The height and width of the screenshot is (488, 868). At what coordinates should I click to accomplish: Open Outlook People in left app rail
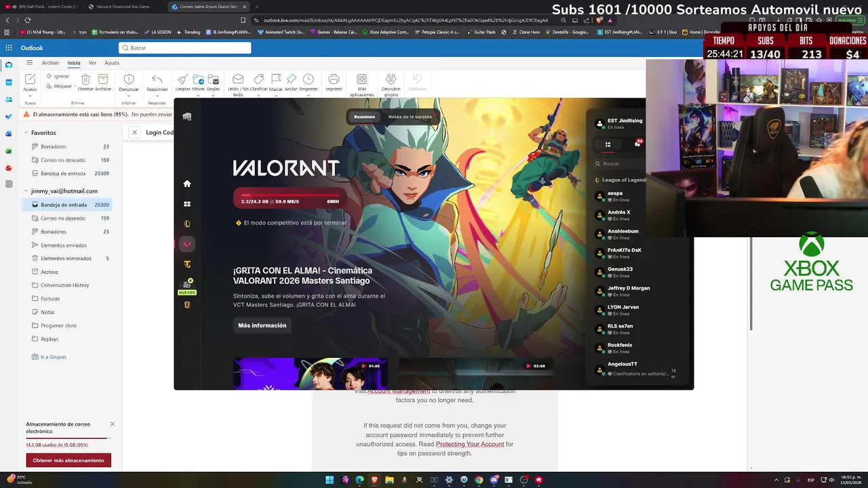pos(9,99)
